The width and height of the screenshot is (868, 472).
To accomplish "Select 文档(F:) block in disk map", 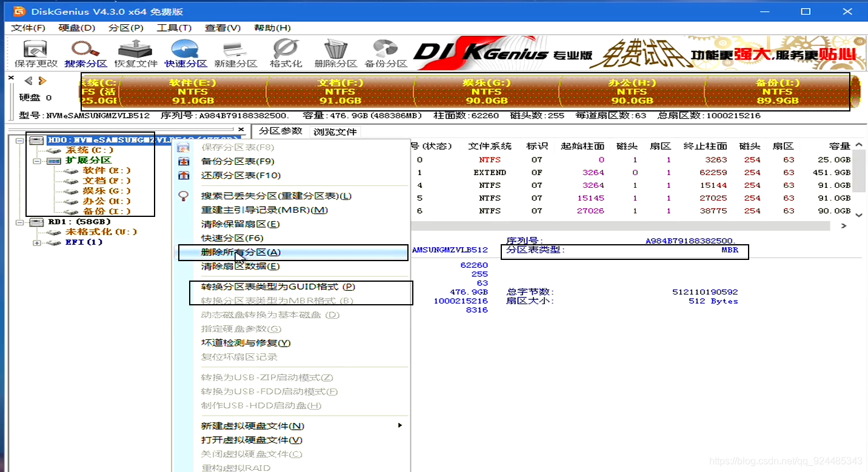I will tap(339, 91).
